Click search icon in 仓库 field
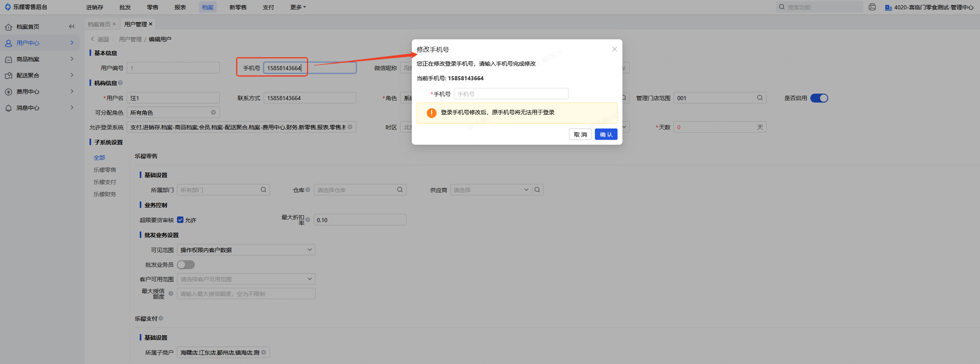Image resolution: width=980 pixels, height=364 pixels. pyautogui.click(x=400, y=190)
